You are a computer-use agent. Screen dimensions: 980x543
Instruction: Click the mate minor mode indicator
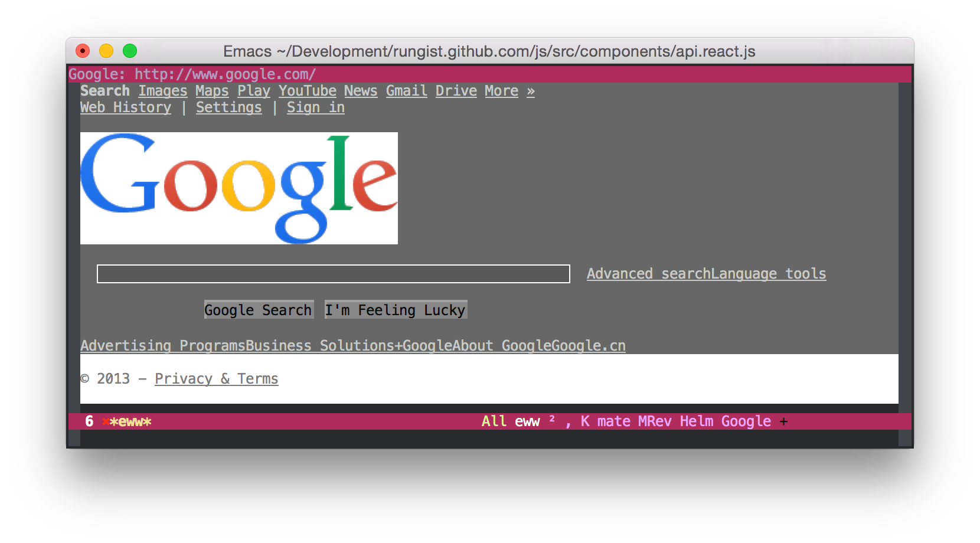pos(614,421)
